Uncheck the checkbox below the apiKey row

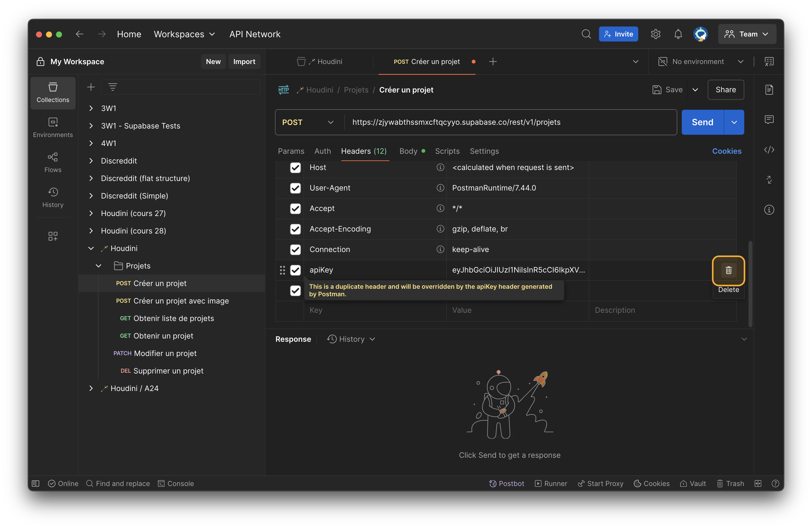295,290
